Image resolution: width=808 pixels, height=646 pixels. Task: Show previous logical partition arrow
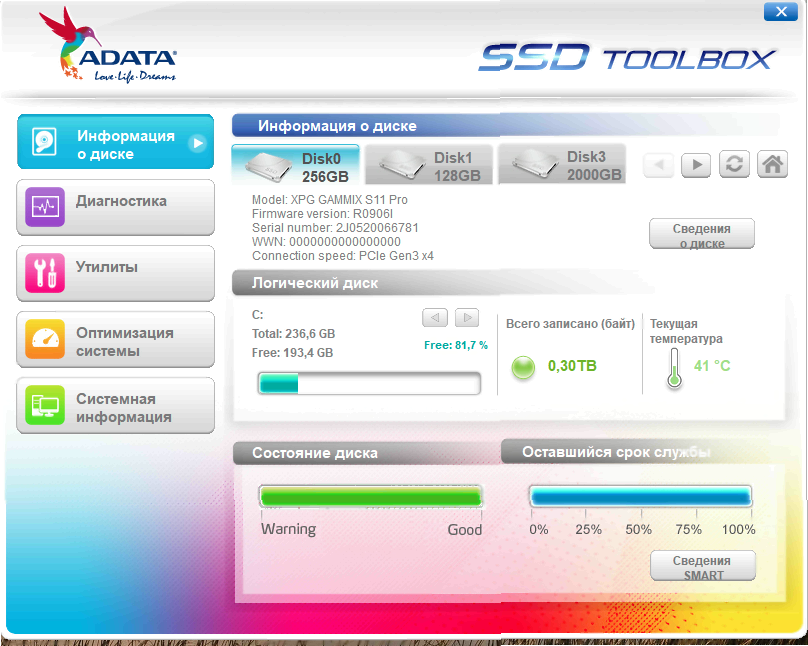434,318
